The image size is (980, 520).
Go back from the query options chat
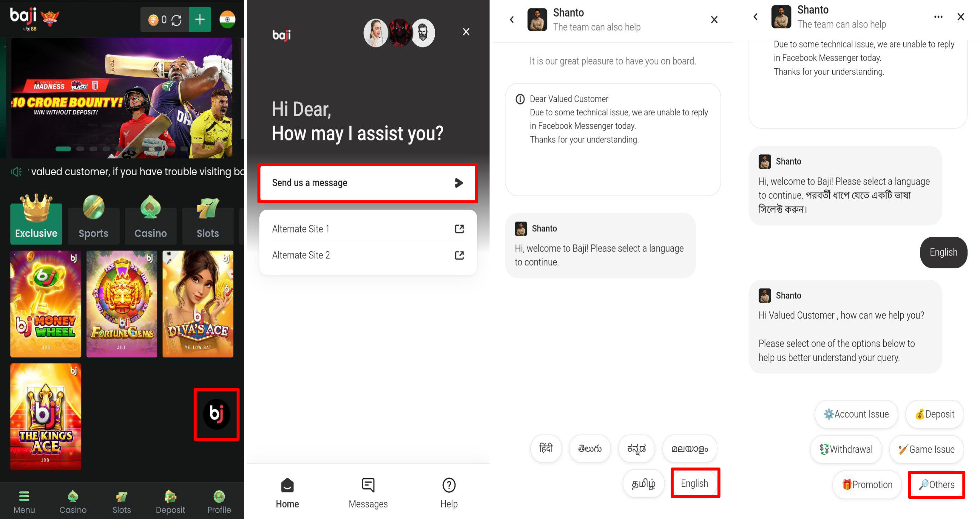click(x=756, y=17)
